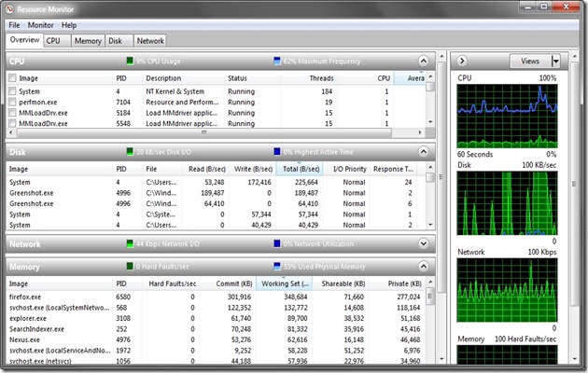The width and height of the screenshot is (588, 373).
Task: Click the green CPU Usage indicator icon
Action: click(129, 62)
